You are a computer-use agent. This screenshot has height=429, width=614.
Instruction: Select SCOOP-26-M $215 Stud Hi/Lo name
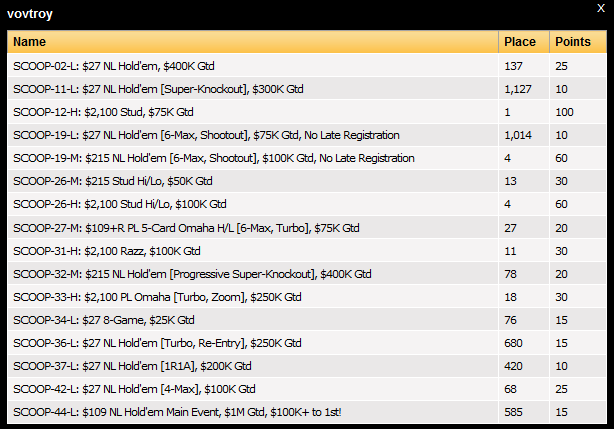pos(113,181)
